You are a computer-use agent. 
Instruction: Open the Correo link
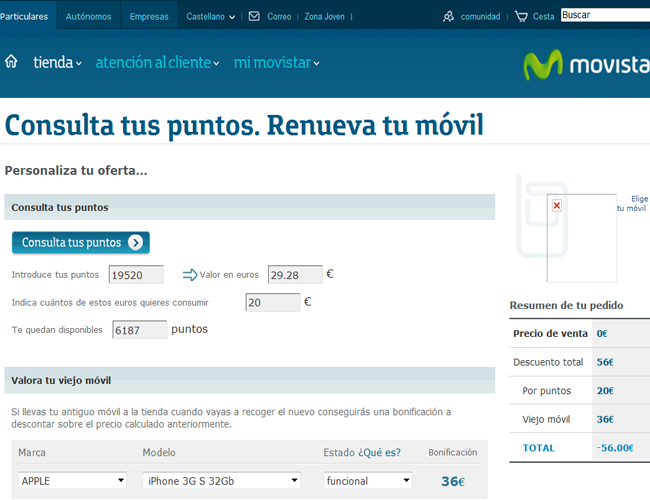point(279,17)
